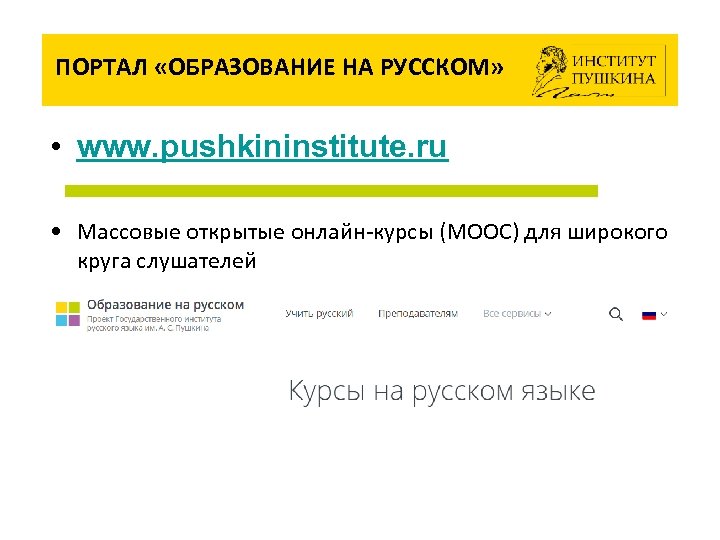Click the subtitle "Проект Государственного института"

click(x=154, y=319)
